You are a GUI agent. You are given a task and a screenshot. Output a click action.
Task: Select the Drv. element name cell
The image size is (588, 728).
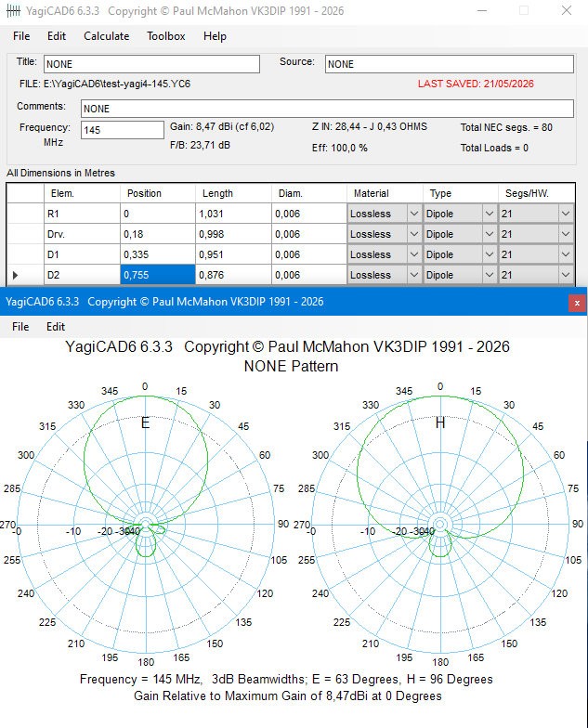82,234
